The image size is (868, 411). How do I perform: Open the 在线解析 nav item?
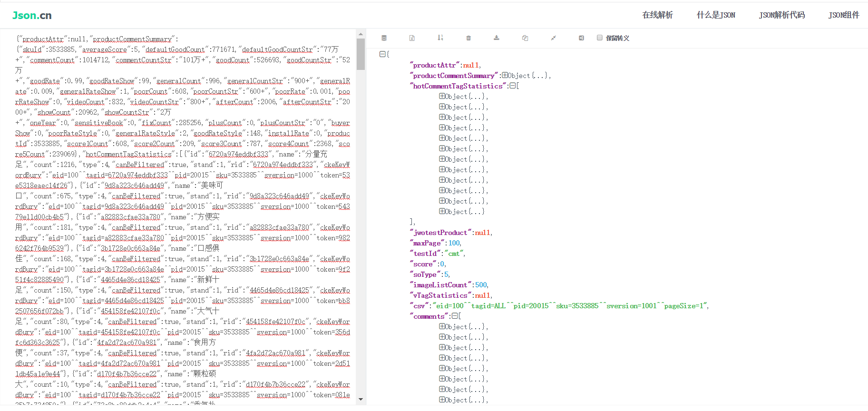[x=657, y=15]
